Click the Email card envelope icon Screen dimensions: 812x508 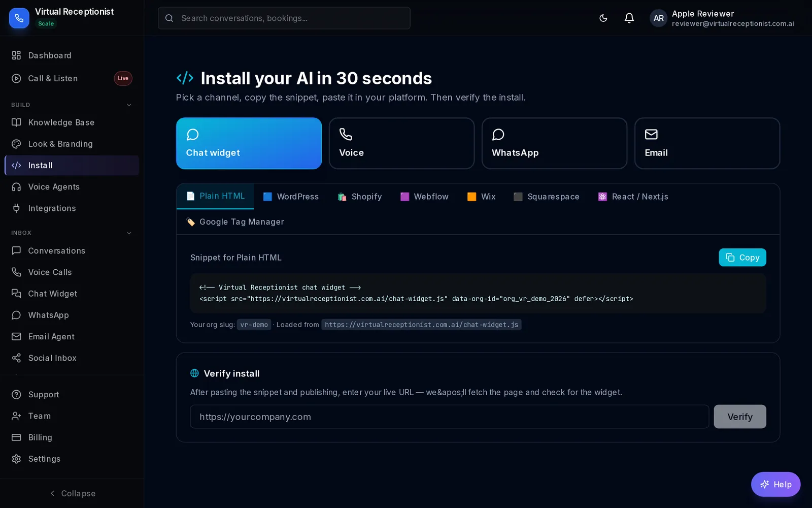(x=651, y=134)
